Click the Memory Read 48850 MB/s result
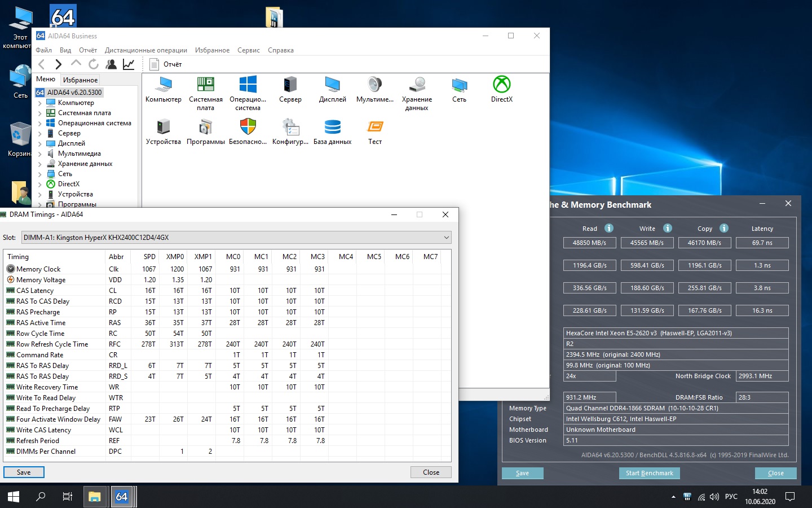 (589, 243)
